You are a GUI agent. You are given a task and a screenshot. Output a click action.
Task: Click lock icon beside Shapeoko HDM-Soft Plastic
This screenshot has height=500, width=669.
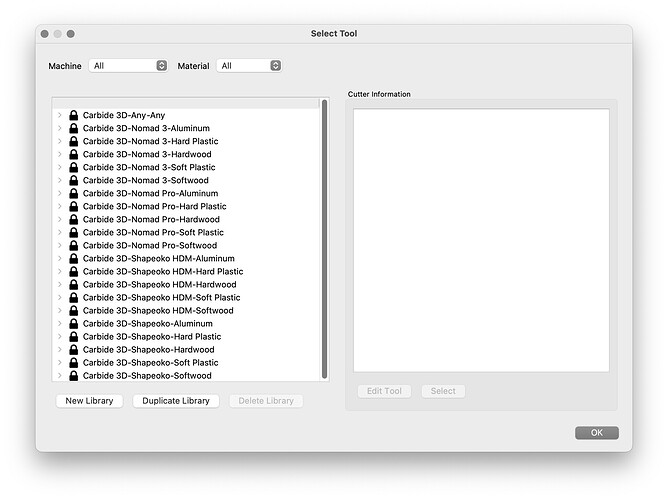(x=74, y=297)
